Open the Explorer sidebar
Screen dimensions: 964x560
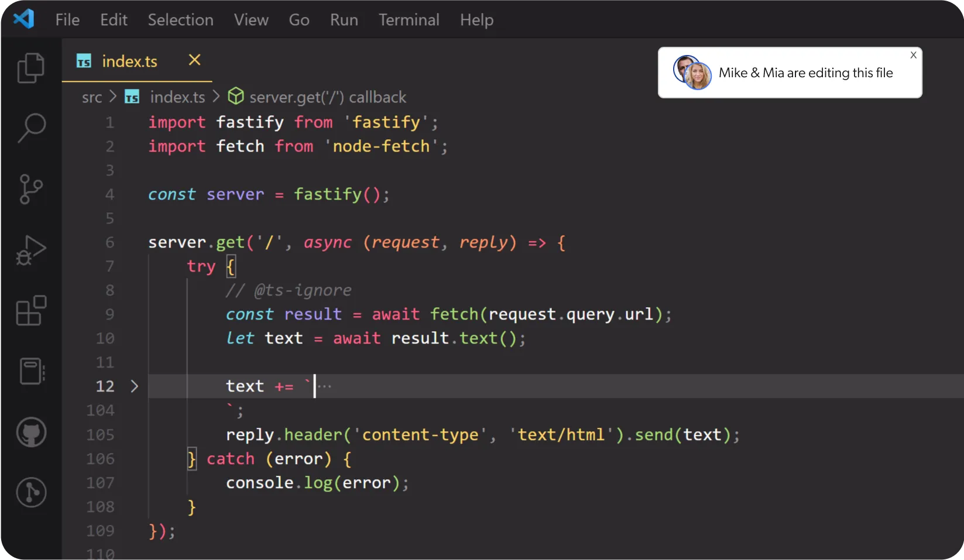click(x=31, y=68)
